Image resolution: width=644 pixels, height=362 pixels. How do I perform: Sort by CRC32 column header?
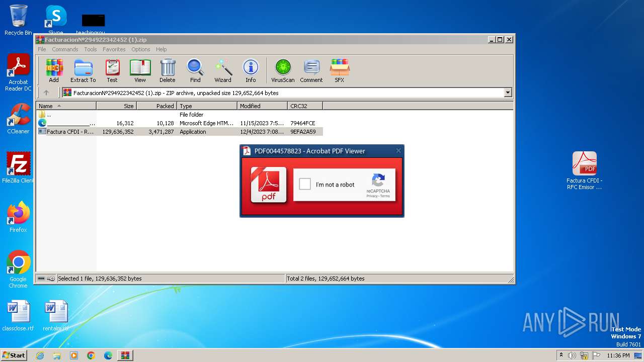tap(305, 106)
